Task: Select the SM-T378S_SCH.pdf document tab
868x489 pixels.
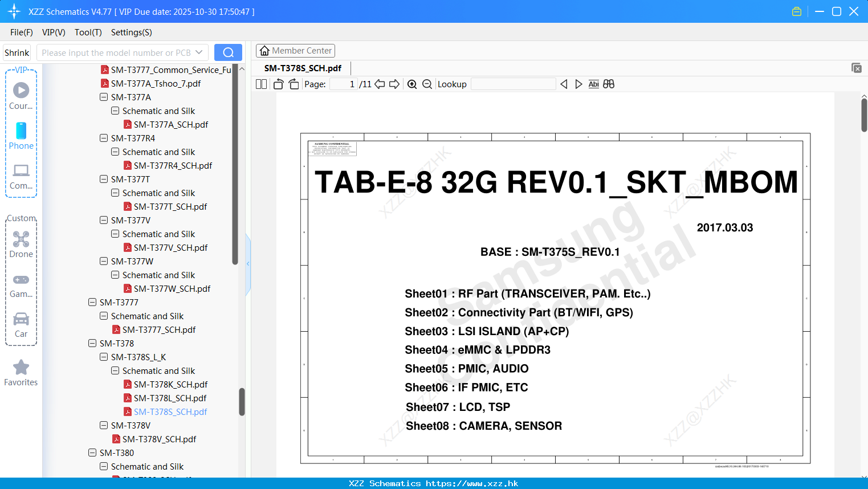Action: [303, 68]
